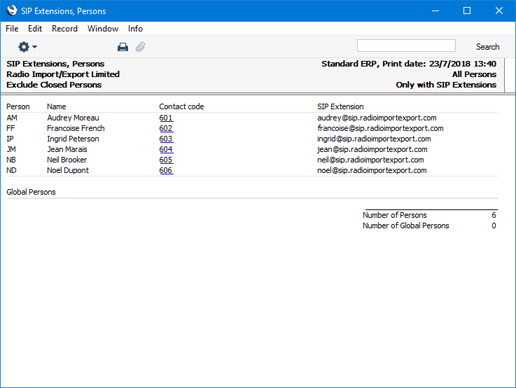Click the Name column header

coord(56,107)
